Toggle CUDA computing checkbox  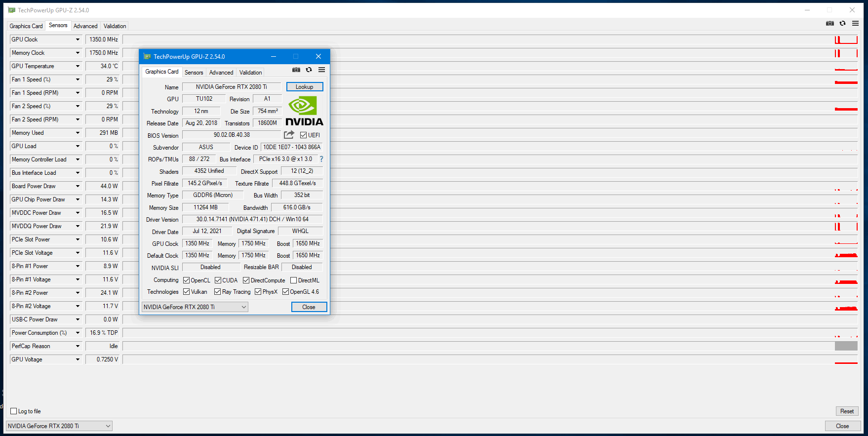point(218,280)
